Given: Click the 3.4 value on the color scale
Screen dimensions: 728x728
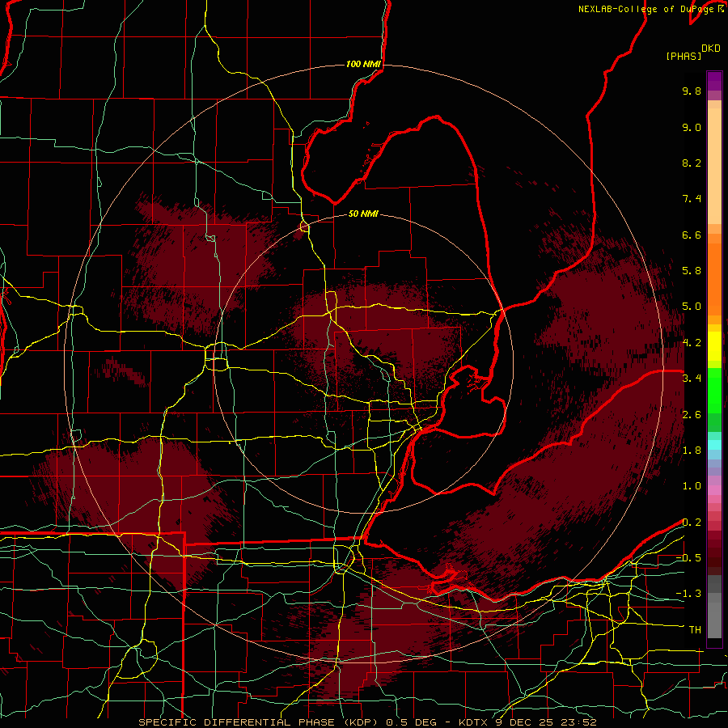Looking at the screenshot, I should pyautogui.click(x=692, y=379).
